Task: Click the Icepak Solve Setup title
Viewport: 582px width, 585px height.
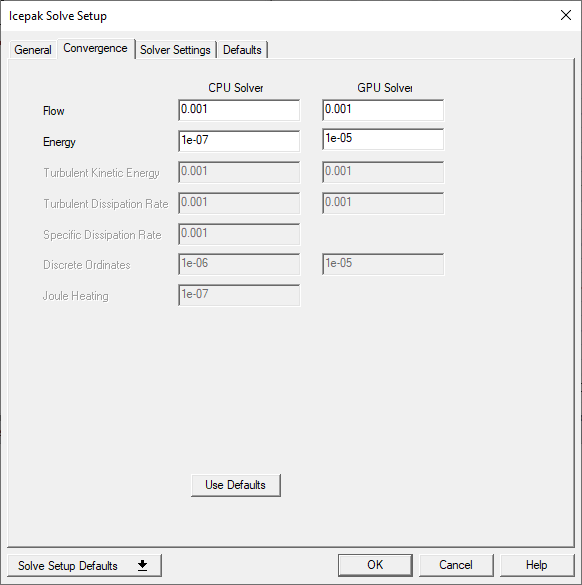Action: point(58,16)
